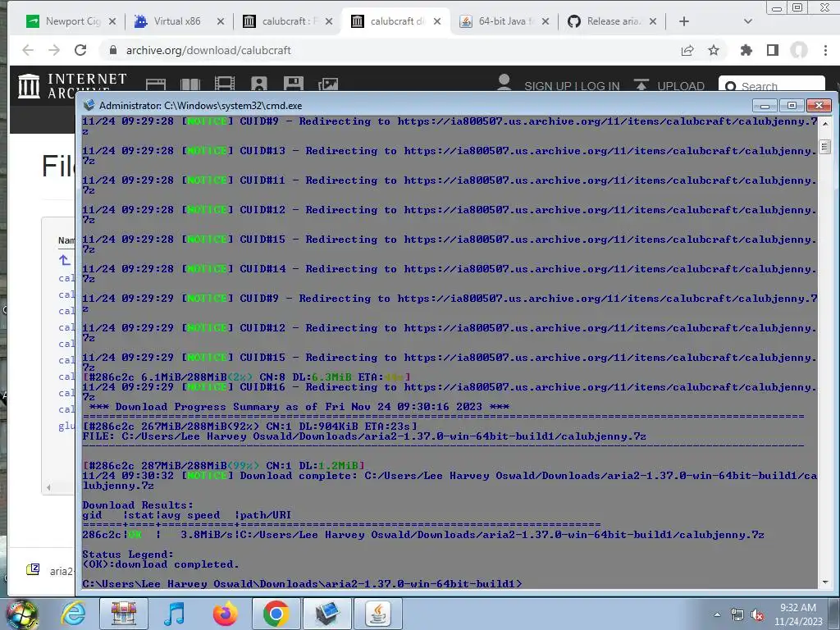Launch Internet Explorer from taskbar

73,614
